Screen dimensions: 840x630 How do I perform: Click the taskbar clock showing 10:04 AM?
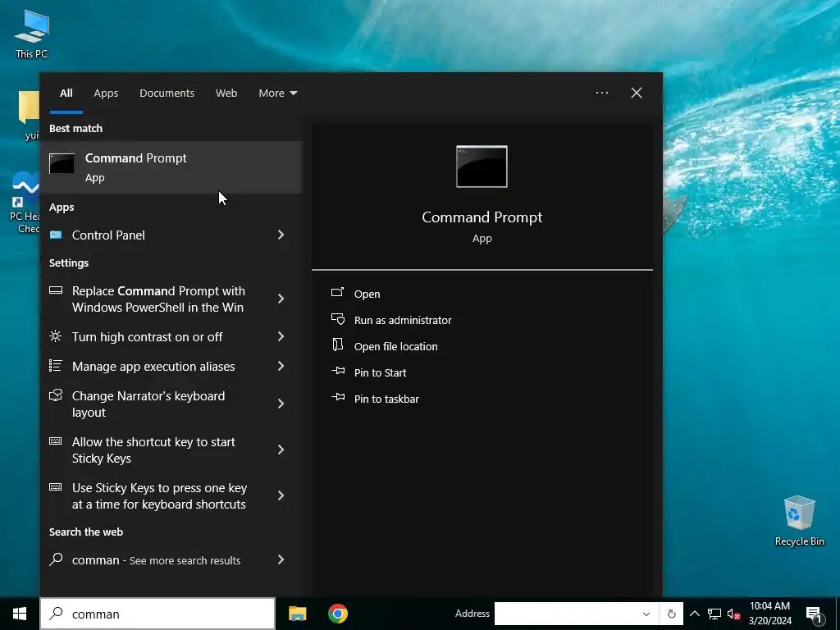(769, 614)
